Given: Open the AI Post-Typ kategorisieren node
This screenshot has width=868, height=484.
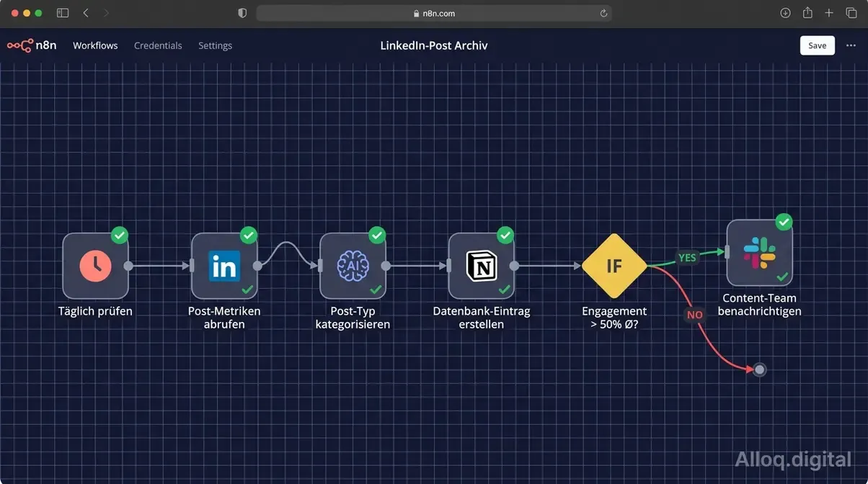Looking at the screenshot, I should [x=353, y=266].
